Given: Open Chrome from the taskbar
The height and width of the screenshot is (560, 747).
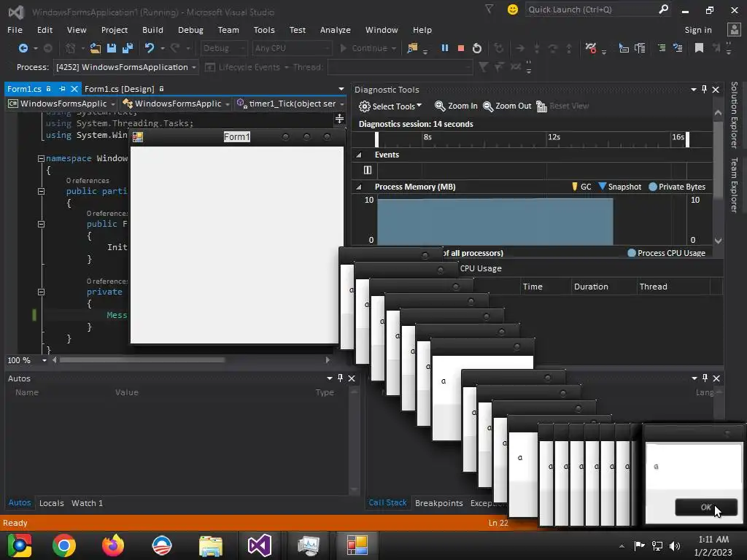Looking at the screenshot, I should click(64, 545).
